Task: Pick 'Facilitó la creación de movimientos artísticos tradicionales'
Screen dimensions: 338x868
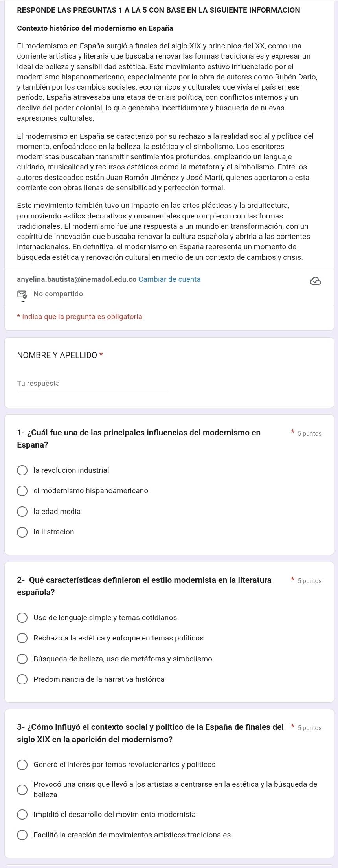Action: [22, 835]
